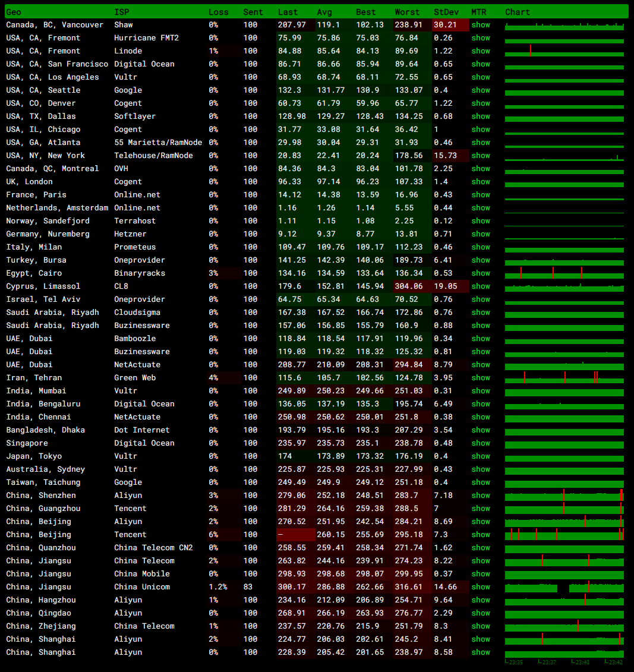Image resolution: width=634 pixels, height=672 pixels.
Task: Click the Vancouver Shaw latency chart
Action: coord(564,26)
